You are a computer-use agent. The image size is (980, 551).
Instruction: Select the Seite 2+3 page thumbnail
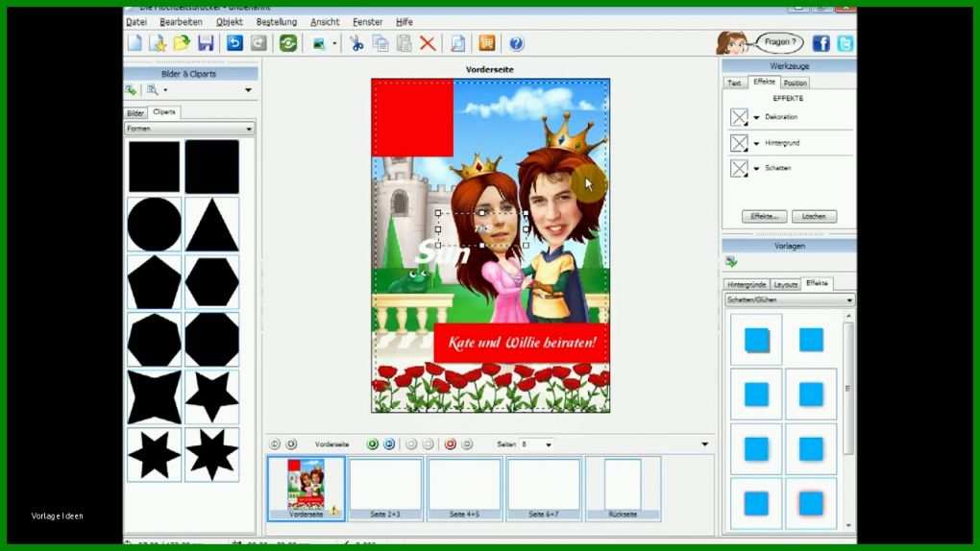tap(385, 489)
